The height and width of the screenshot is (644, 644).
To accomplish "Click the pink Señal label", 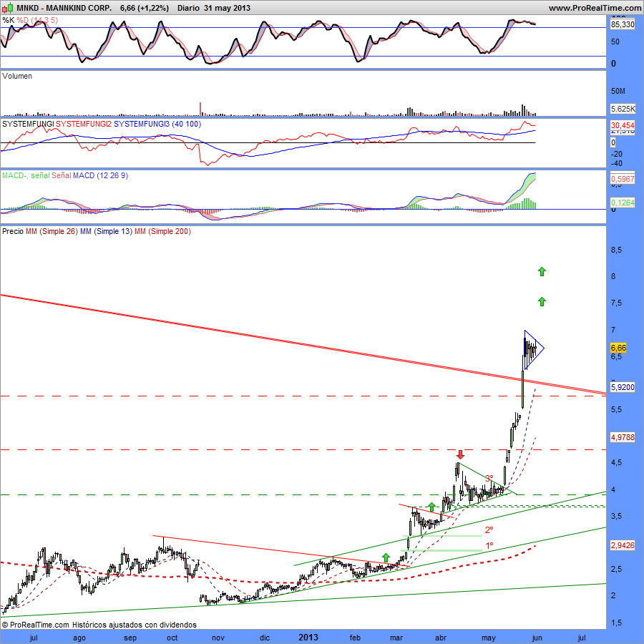I will pos(62,175).
